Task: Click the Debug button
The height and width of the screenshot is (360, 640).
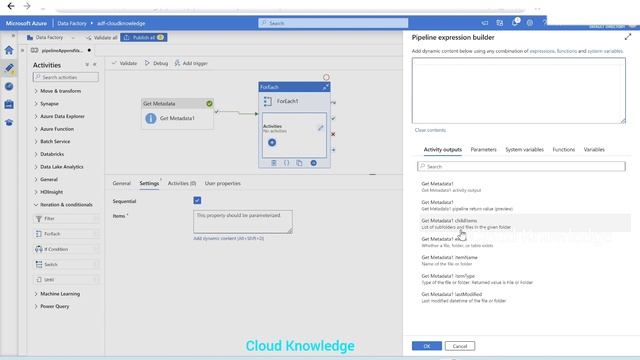Action: pos(156,63)
